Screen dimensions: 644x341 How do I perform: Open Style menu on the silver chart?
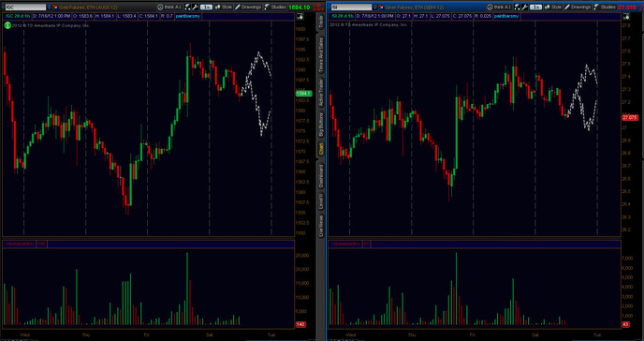pyautogui.click(x=553, y=7)
